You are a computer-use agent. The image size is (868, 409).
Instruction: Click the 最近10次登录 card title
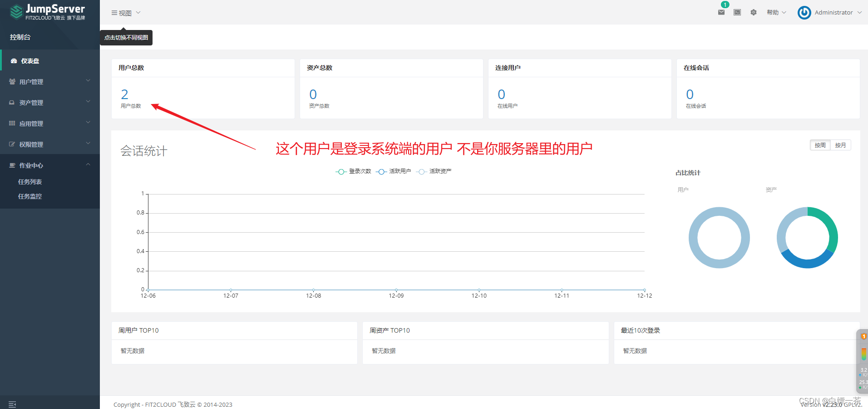[x=641, y=330]
